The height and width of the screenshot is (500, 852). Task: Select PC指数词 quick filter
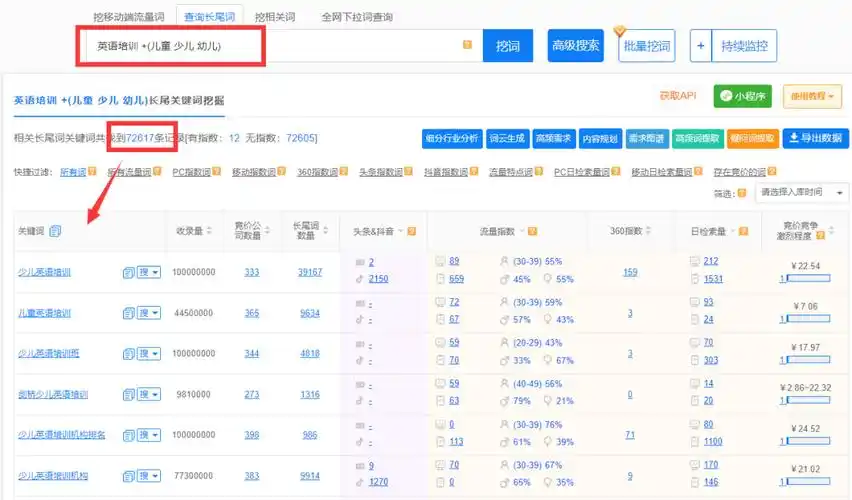tap(191, 172)
